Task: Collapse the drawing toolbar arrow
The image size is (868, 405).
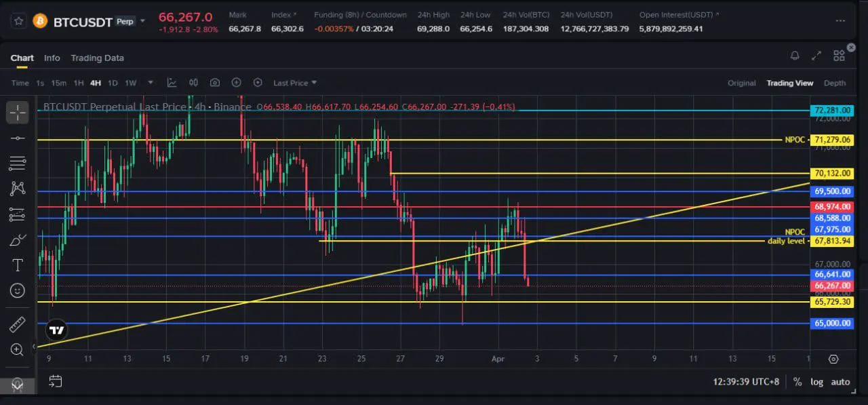Action: (33, 347)
